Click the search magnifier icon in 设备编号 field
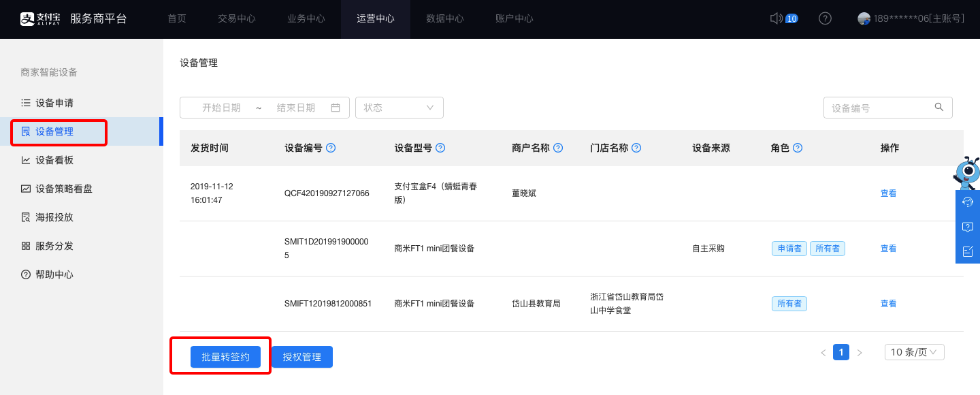This screenshot has height=395, width=980. click(x=939, y=107)
